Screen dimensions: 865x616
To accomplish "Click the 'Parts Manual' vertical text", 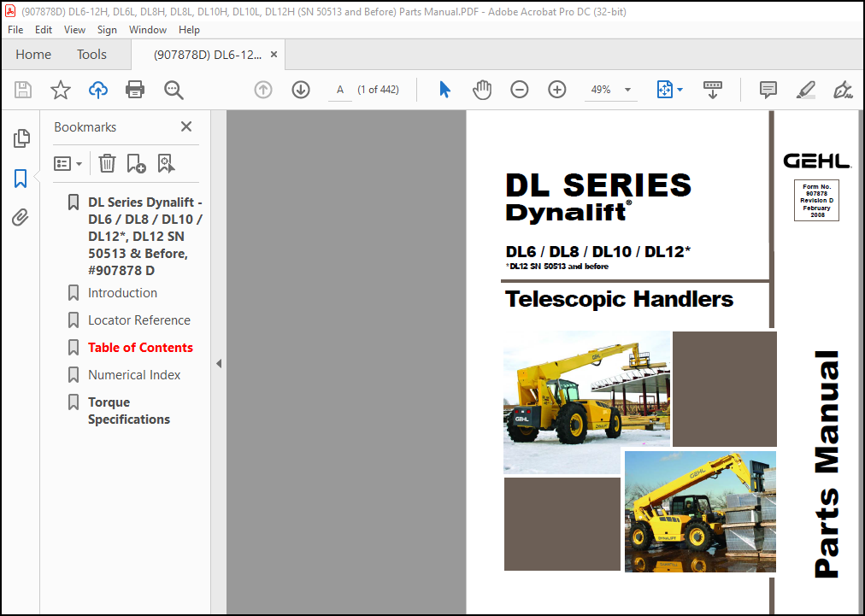I will coord(827,464).
